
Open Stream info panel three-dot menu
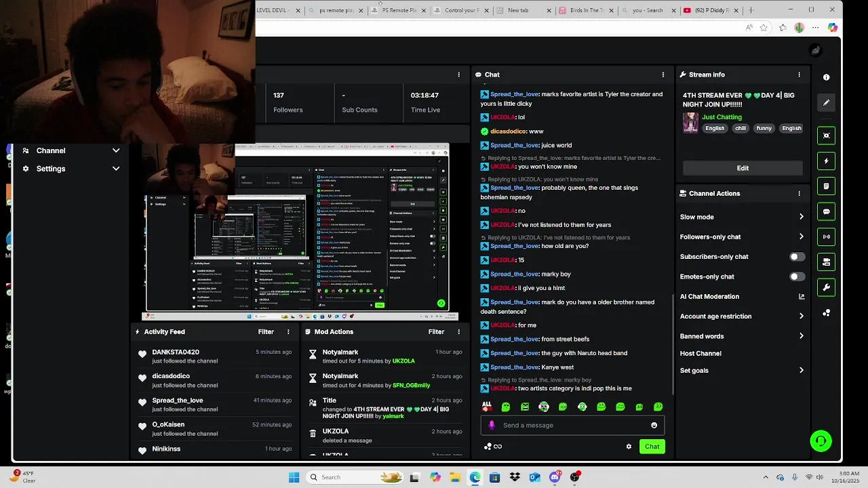point(799,75)
